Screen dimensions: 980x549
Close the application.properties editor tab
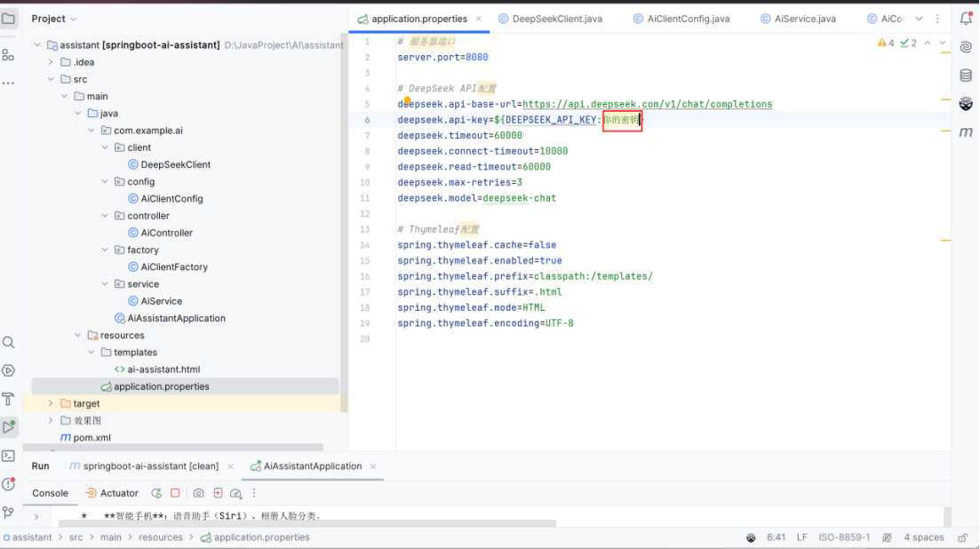[x=478, y=19]
